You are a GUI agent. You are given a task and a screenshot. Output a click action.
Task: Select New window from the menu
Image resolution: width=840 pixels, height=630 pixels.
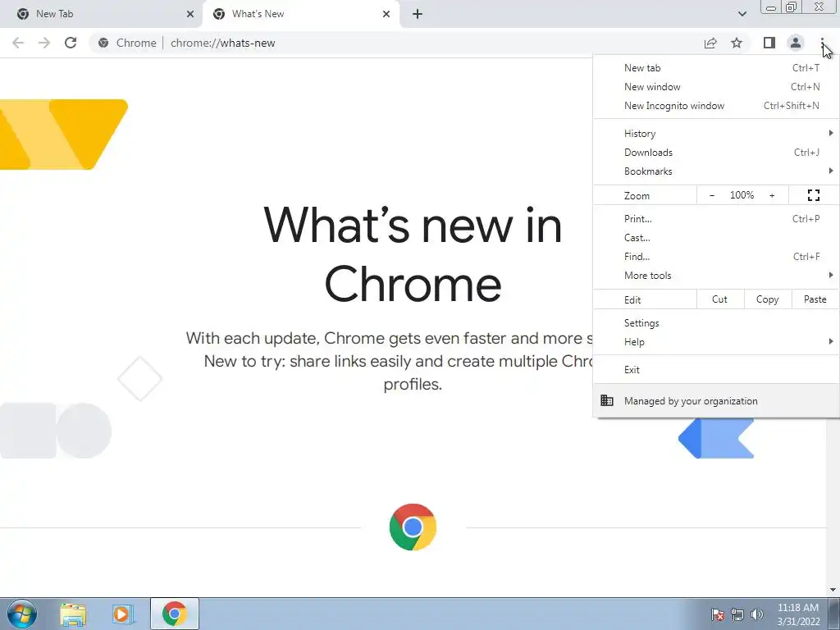(716, 87)
